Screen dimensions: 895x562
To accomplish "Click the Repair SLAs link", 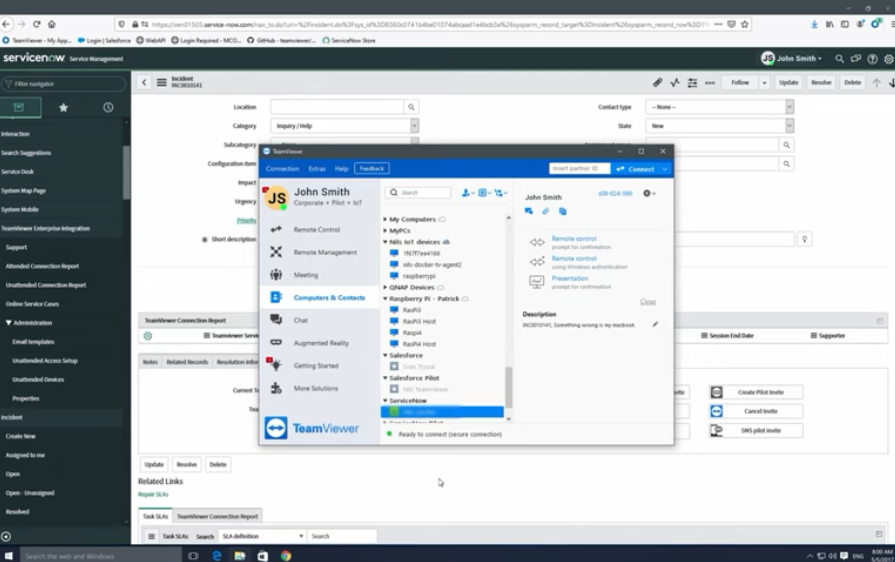I will click(154, 494).
